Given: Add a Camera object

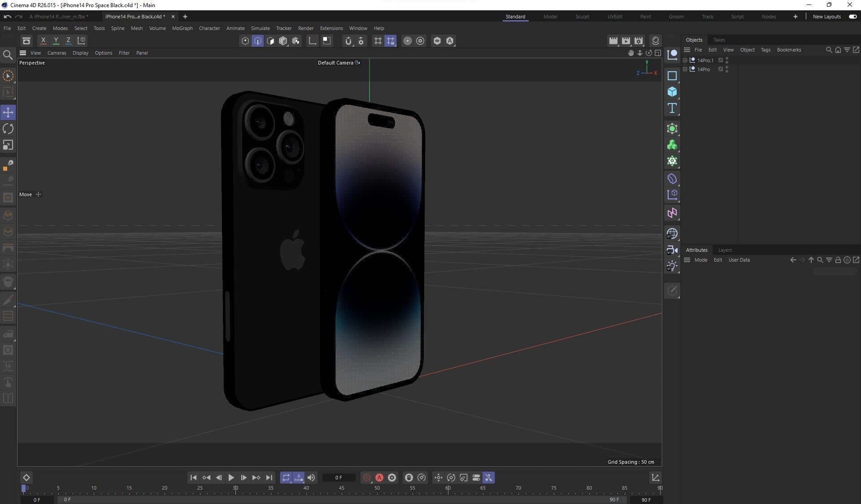Looking at the screenshot, I should [672, 250].
